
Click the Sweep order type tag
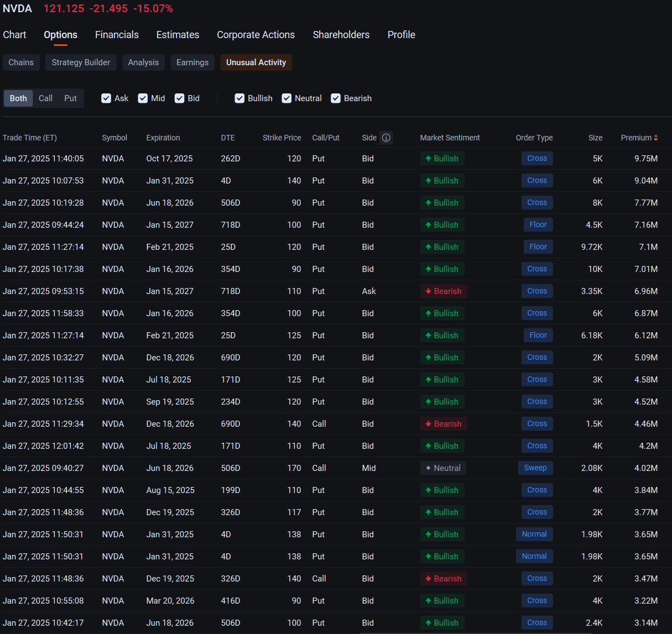click(535, 468)
